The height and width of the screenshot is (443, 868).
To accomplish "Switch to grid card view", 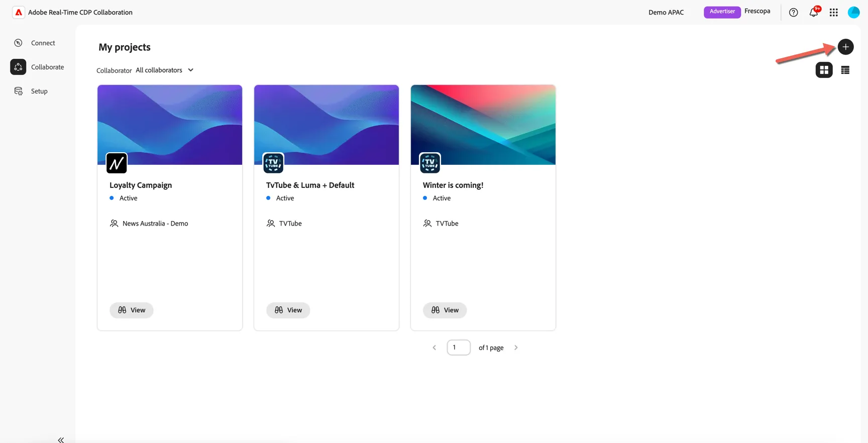I will [824, 70].
